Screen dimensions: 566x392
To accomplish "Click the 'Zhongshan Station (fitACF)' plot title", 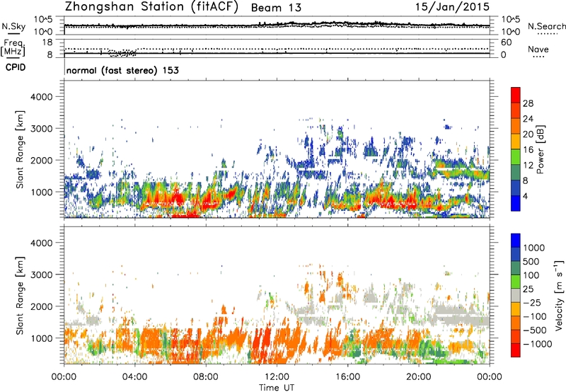I will (151, 7).
